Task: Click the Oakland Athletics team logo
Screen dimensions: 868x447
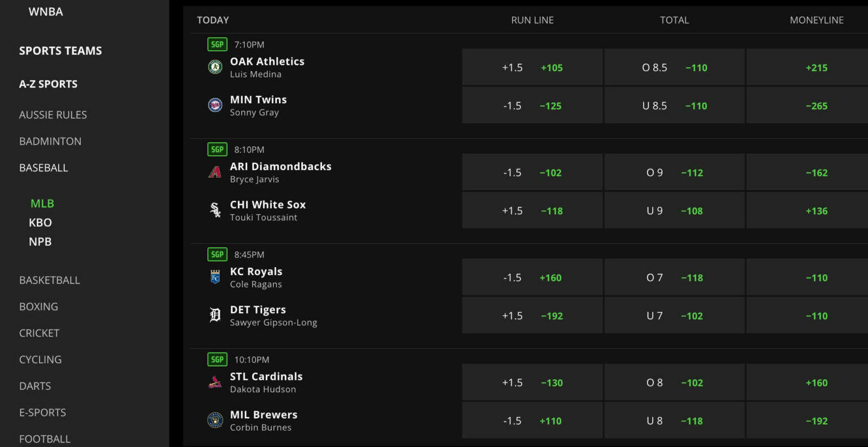Action: pyautogui.click(x=215, y=67)
